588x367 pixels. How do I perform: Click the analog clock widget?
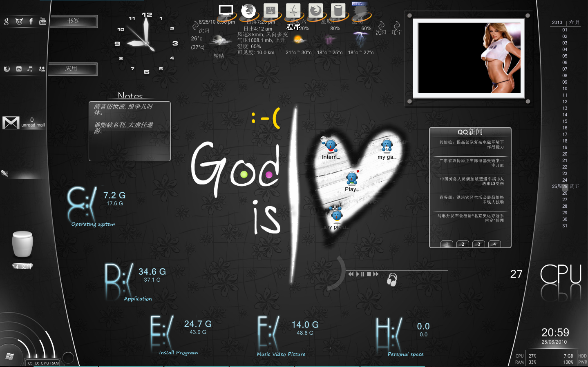pyautogui.click(x=146, y=43)
